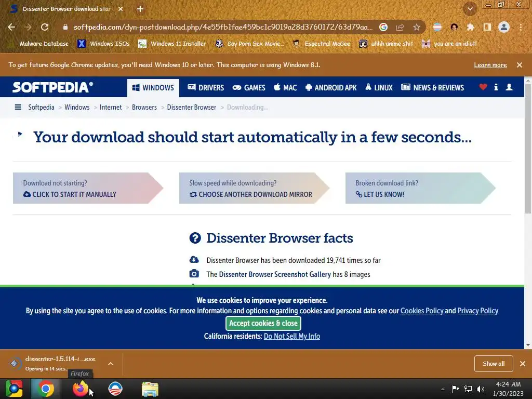Open the DRIVERS section
Screen dimensions: 532x399
206,87
